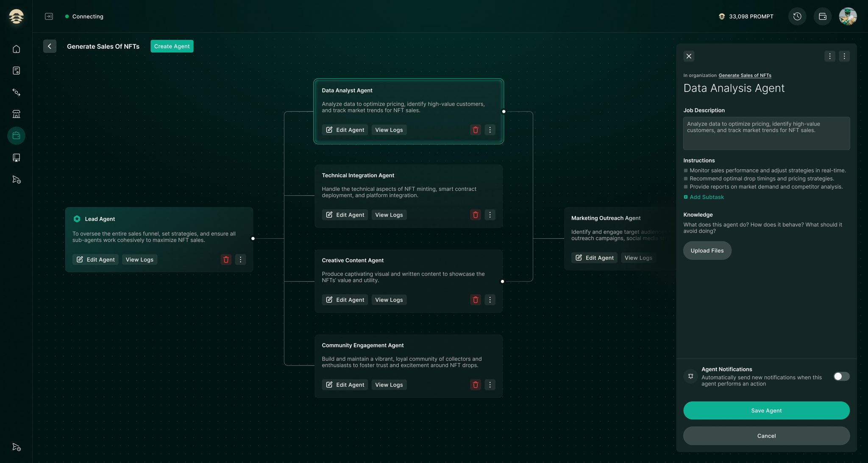Click Create Agent at the top

[172, 46]
